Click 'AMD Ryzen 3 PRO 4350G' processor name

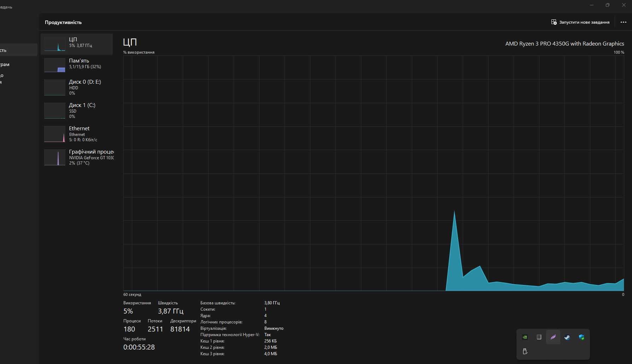coord(564,43)
